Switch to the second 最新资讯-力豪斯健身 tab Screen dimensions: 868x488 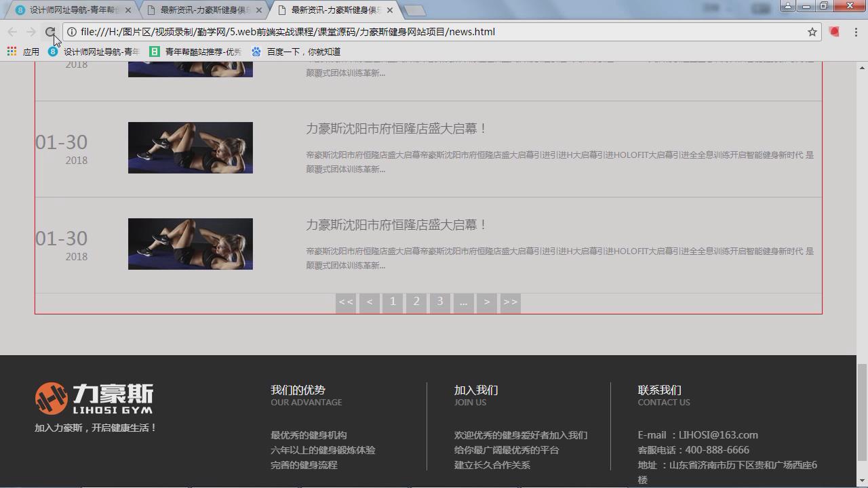(203, 10)
